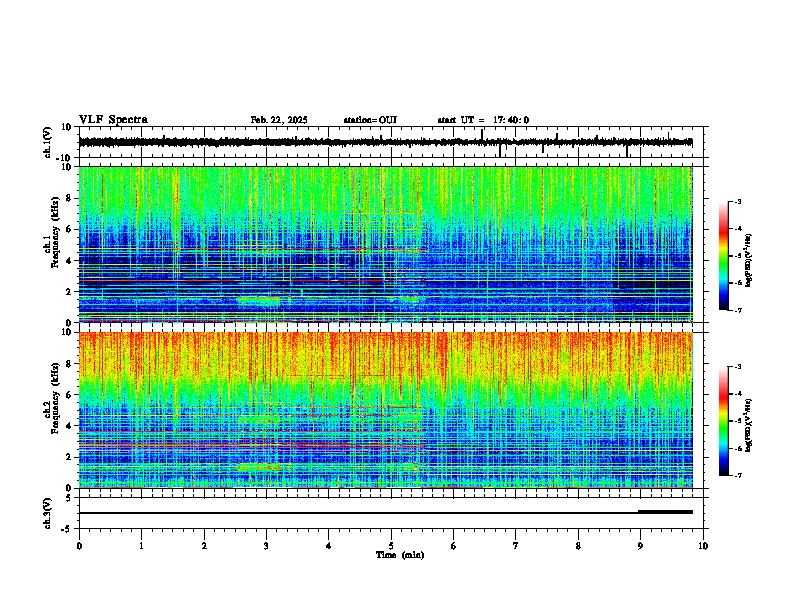
Task: Click time axis tick label "10"
Action: point(703,546)
